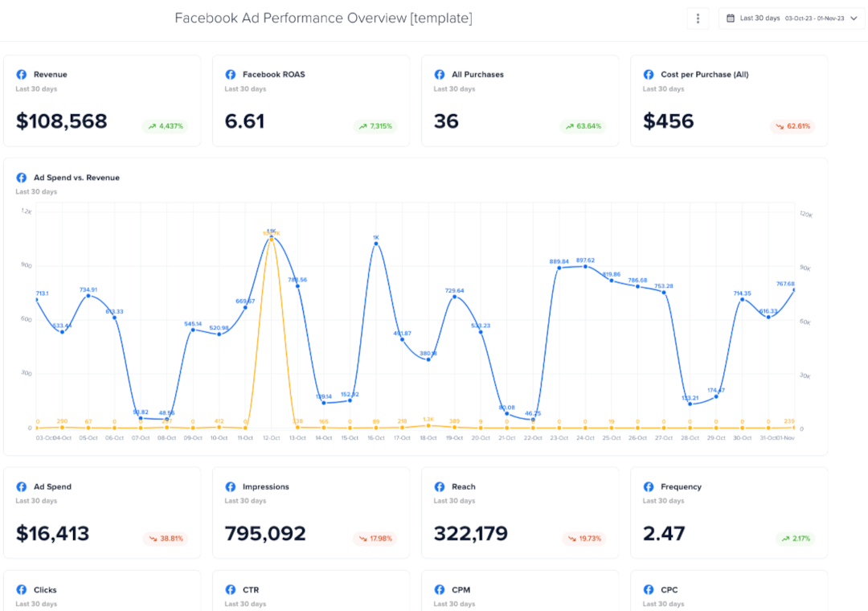
Task: Select the $456 Cost per Purchase value
Action: coord(668,121)
